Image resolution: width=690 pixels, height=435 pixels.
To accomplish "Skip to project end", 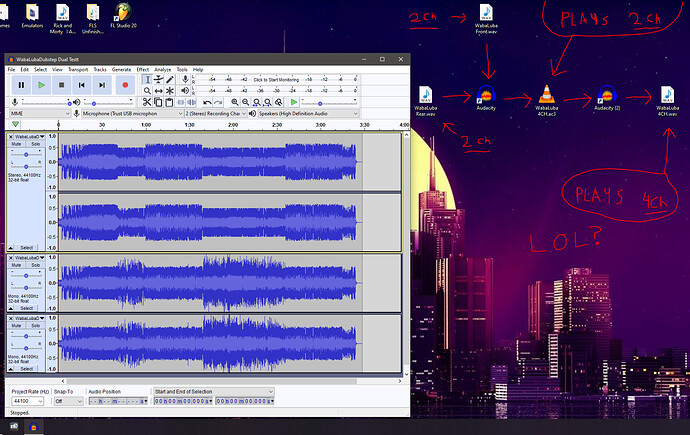I will tap(102, 85).
